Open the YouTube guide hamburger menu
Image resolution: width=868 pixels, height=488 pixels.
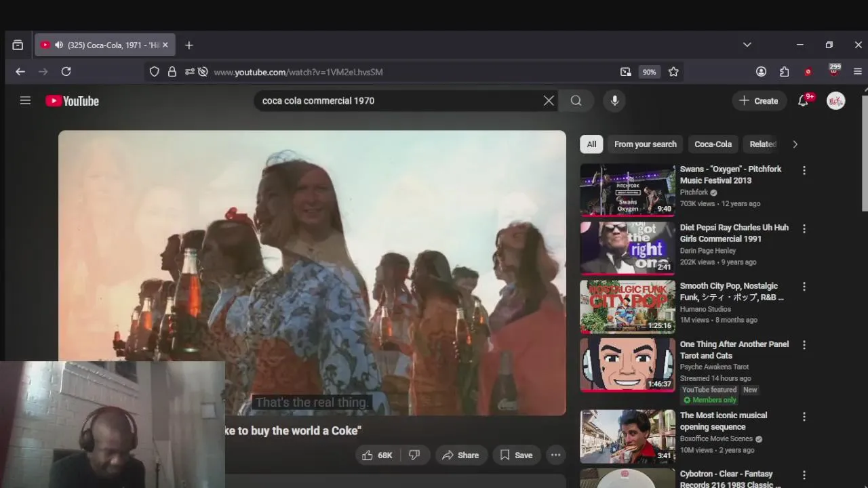click(25, 100)
